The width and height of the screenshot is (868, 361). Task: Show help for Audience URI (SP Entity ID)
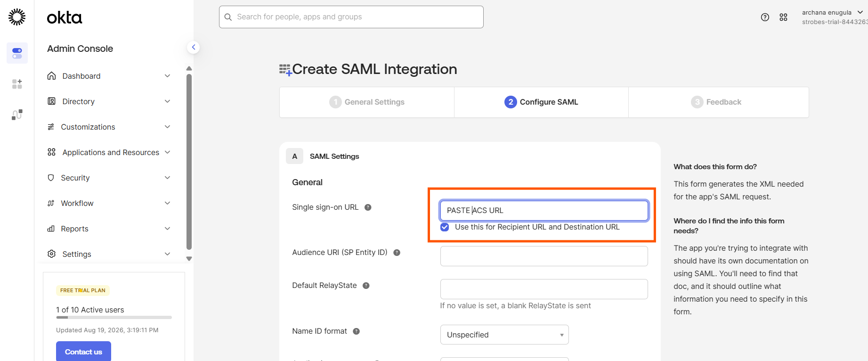click(397, 253)
